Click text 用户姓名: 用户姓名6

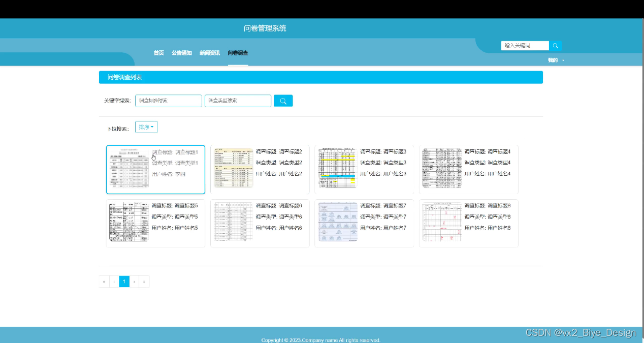tap(279, 228)
